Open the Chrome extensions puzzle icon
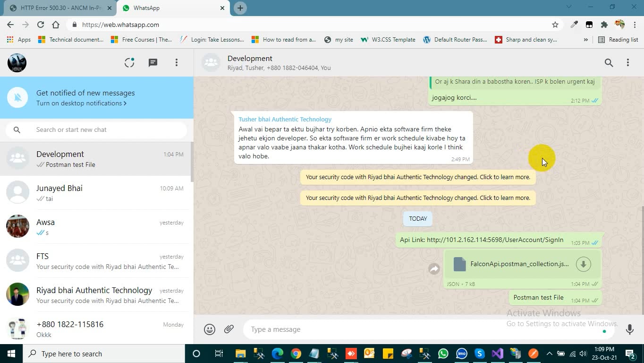The height and width of the screenshot is (363, 644). click(604, 25)
